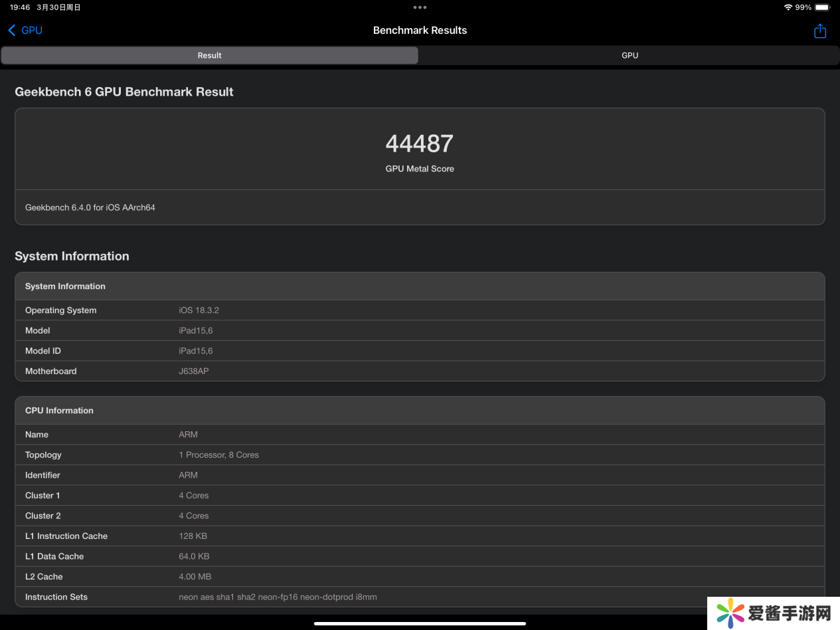
Task: Tap the back chevron arrow icon
Action: tap(12, 31)
